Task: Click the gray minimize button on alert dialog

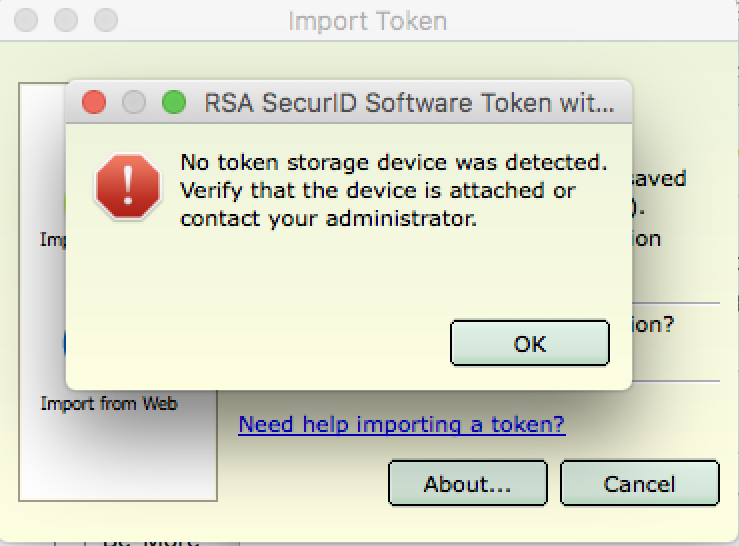Action: pos(134,102)
